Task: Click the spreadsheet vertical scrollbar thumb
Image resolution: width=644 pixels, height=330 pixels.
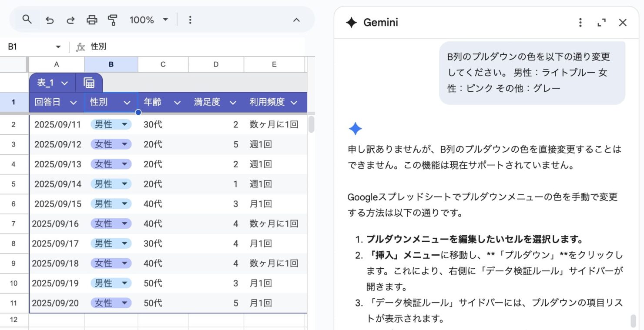Action: (x=311, y=124)
